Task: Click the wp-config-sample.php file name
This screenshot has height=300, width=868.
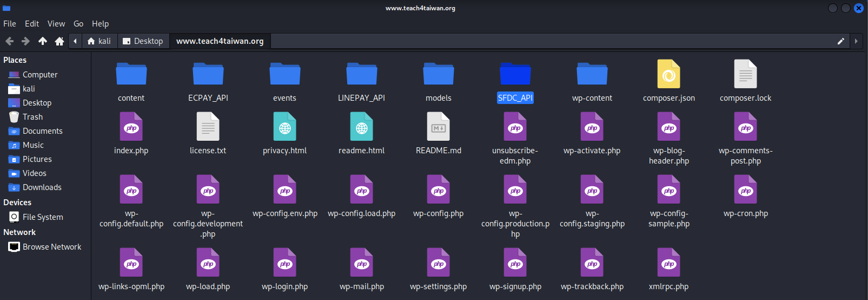Action: [669, 219]
